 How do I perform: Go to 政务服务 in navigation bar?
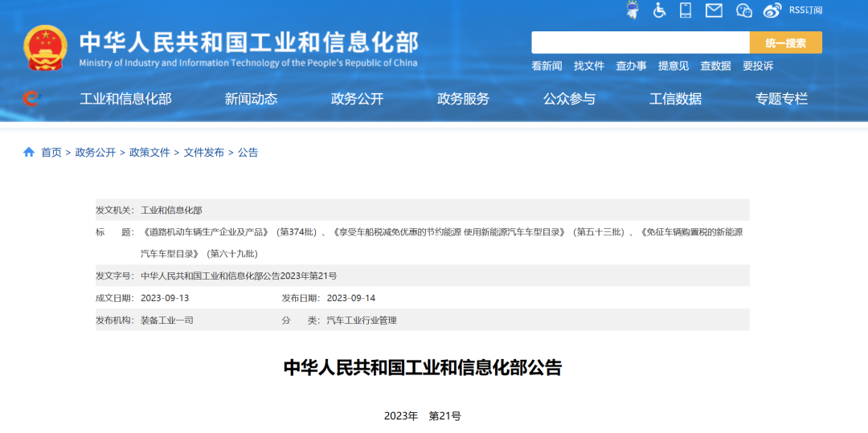[463, 99]
